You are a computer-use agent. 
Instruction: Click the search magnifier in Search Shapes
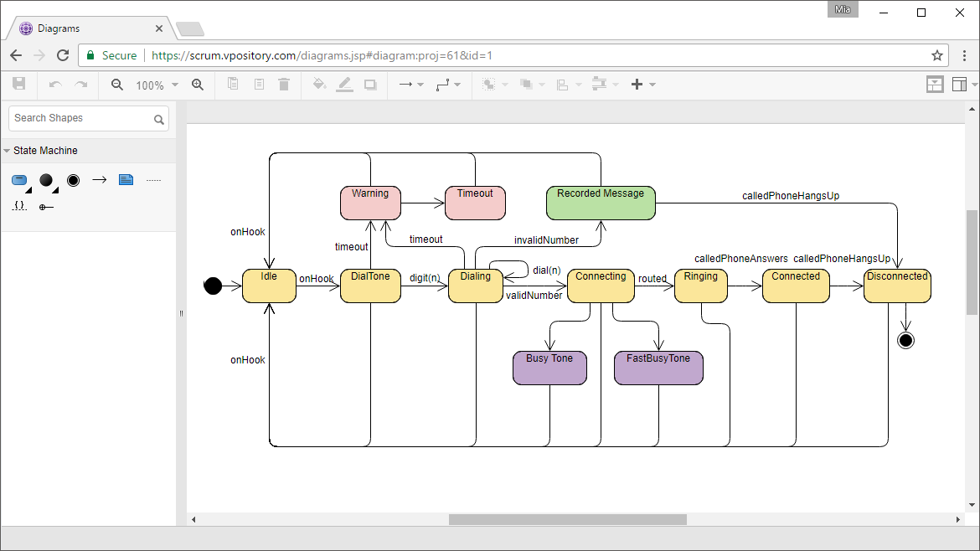(x=159, y=119)
